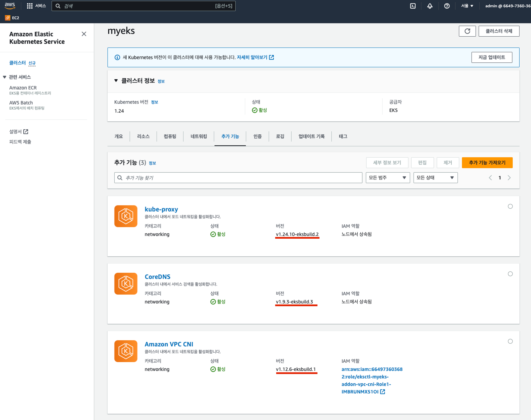Click the 지금 업데이트 button

(492, 57)
